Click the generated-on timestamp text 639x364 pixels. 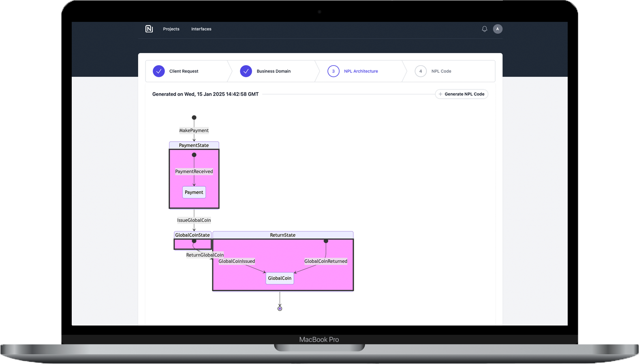pos(205,94)
